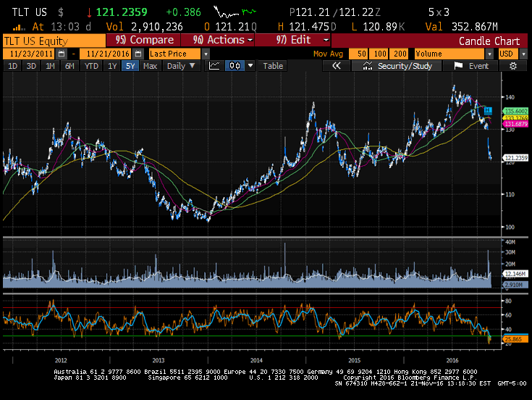The height and width of the screenshot is (400, 532).
Task: Click the yellow 133.3769 moving average label
Action: 516,118
